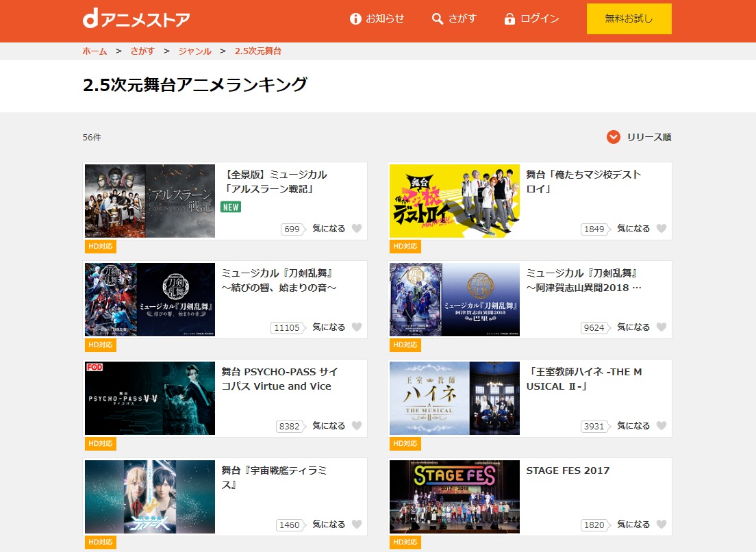Click HD対応 badge under アルスラーン戦記
Screen dimensions: 756x552
point(100,247)
